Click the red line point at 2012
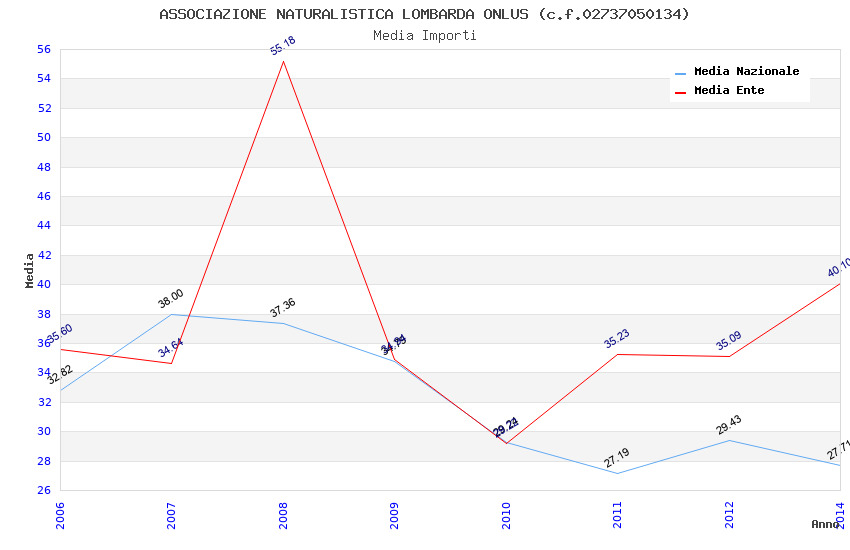The height and width of the screenshot is (550, 850). pyautogui.click(x=729, y=357)
